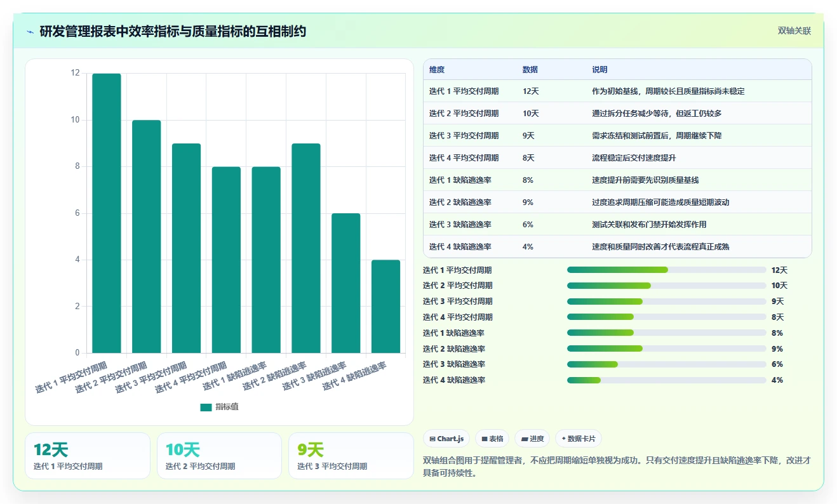Select table row 迭代 2 缺陷逃逸率

(x=617, y=202)
